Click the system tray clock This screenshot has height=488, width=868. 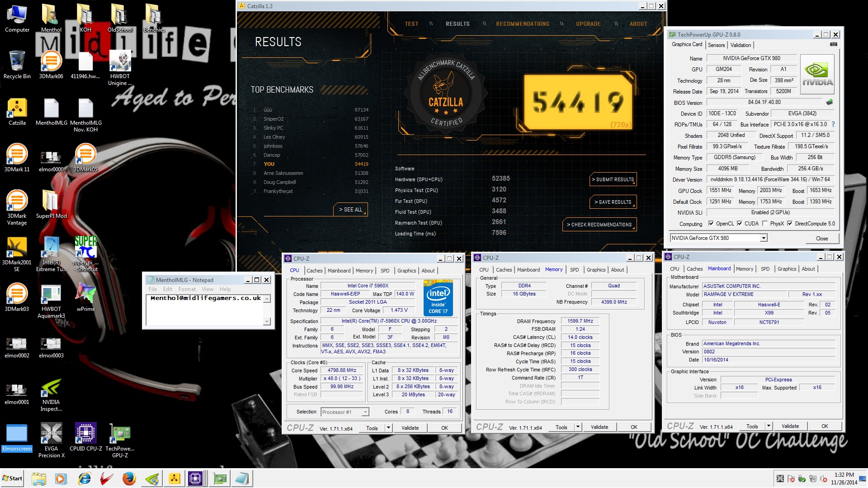[844, 479]
